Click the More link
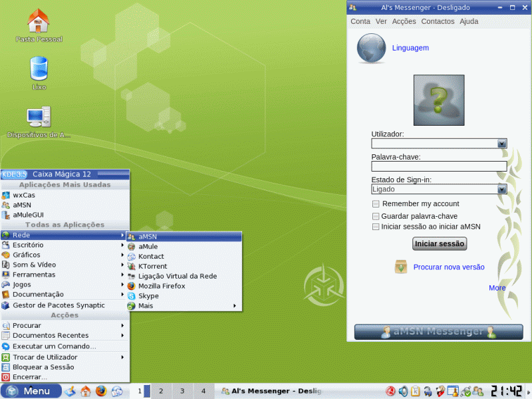The image size is (532, 399). [497, 288]
